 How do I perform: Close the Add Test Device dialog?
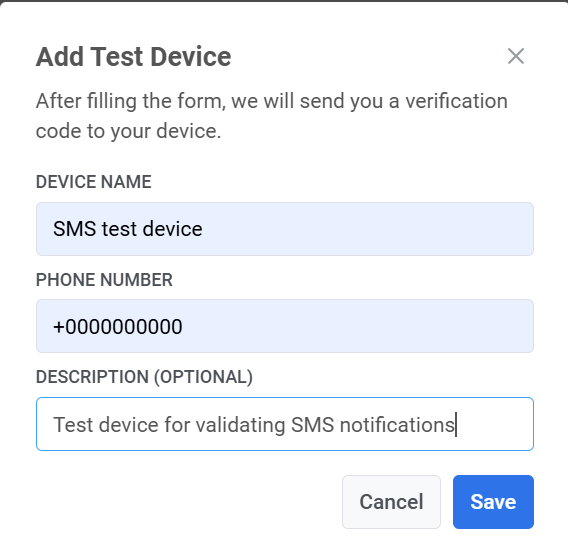tap(515, 56)
